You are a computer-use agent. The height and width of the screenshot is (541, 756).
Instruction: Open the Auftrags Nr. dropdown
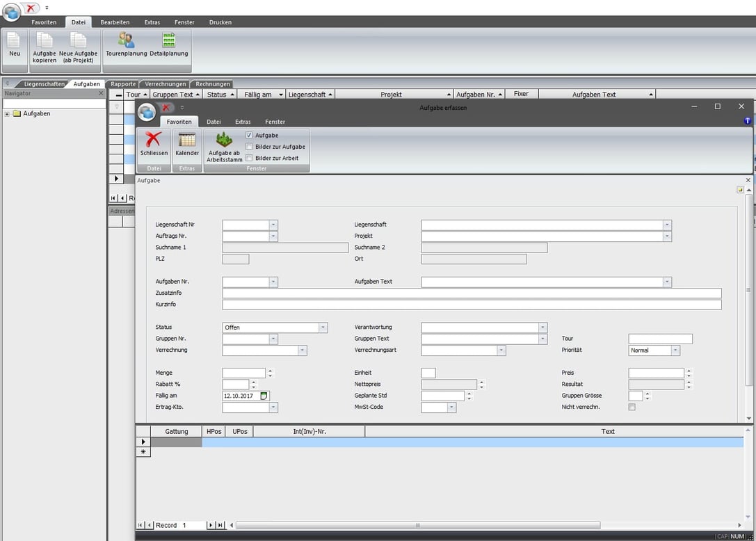273,236
